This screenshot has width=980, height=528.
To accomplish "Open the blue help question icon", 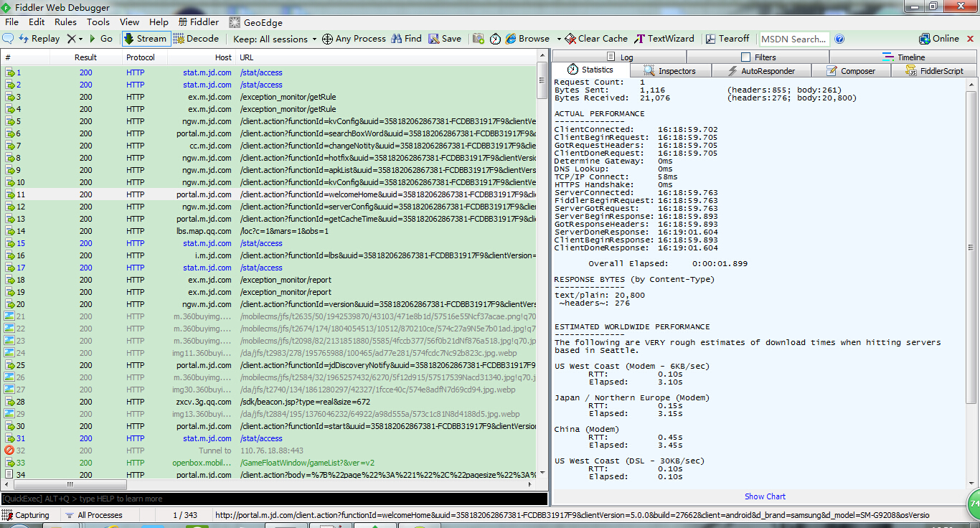I will coord(839,39).
